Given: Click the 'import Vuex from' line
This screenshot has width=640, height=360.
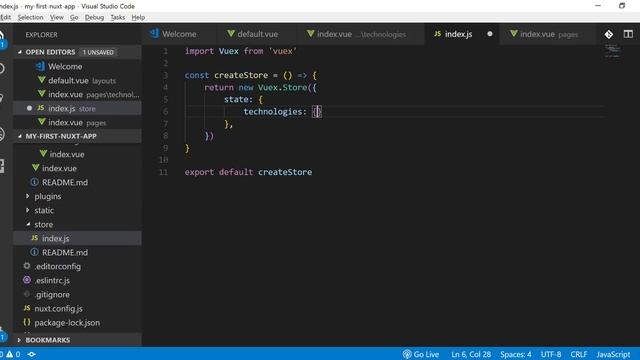Looking at the screenshot, I should pos(241,51).
